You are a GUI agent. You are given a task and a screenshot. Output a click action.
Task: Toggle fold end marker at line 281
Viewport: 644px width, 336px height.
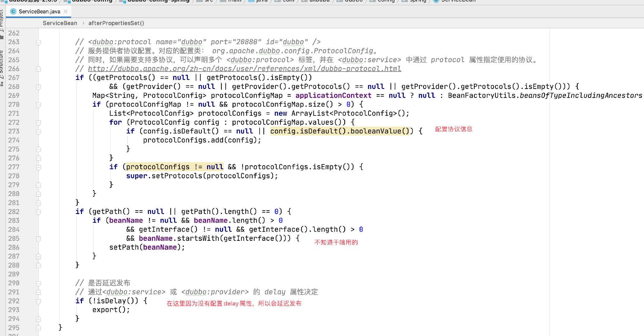(x=38, y=203)
